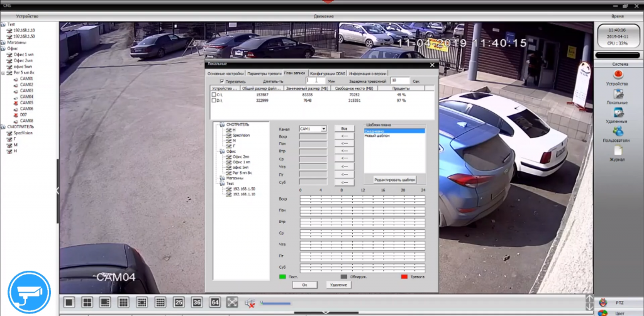Open the PTZ control panel
Image resolution: width=644 pixels, height=316 pixels.
coord(619,303)
